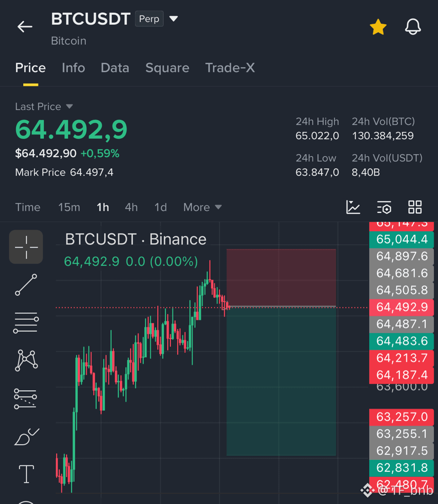This screenshot has height=504, width=438.
Task: Click the 64,492.9 current price axis label
Action: pyautogui.click(x=401, y=307)
